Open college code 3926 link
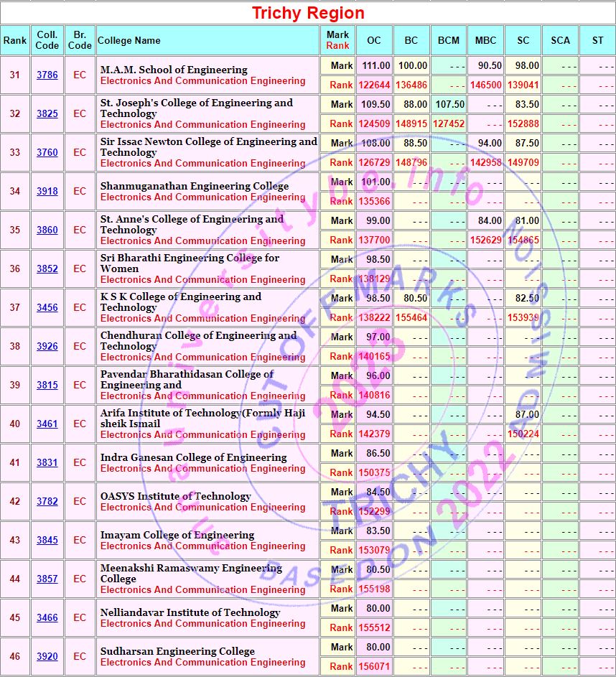The height and width of the screenshot is (677, 616). 47,347
